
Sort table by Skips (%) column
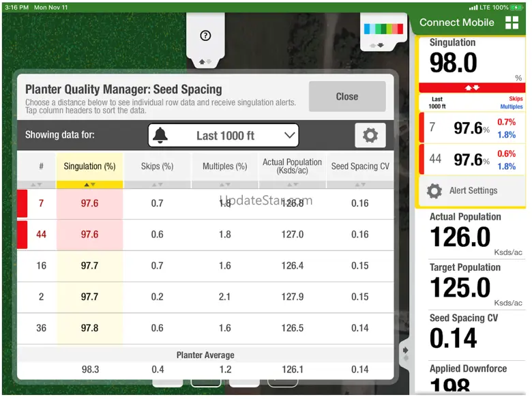point(157,166)
